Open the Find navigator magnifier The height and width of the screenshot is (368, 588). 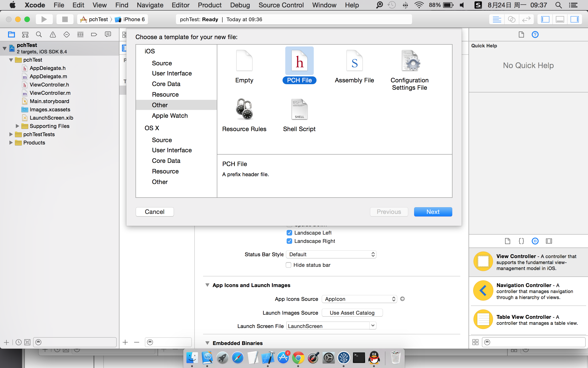coord(39,34)
